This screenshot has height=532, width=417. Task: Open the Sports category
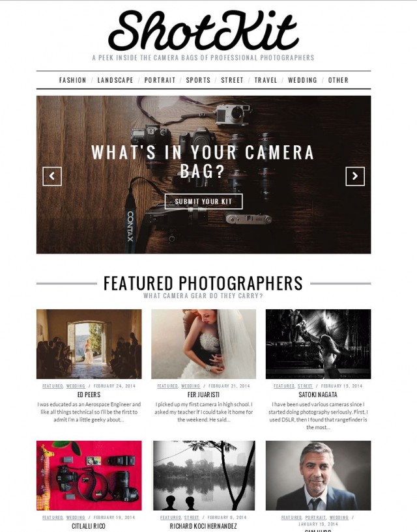point(198,80)
